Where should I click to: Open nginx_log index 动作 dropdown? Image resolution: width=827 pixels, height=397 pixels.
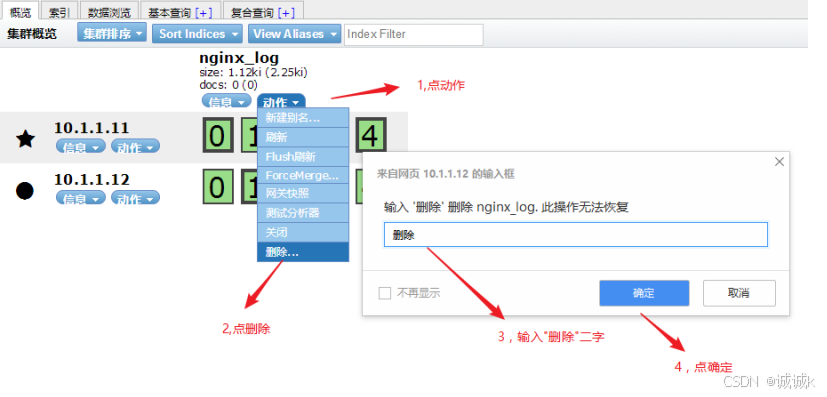pos(281,102)
